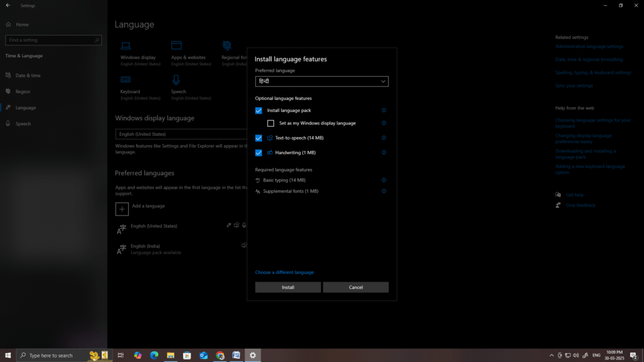The image size is (644, 362).
Task: Open Task View from the taskbar
Action: [x=121, y=356]
